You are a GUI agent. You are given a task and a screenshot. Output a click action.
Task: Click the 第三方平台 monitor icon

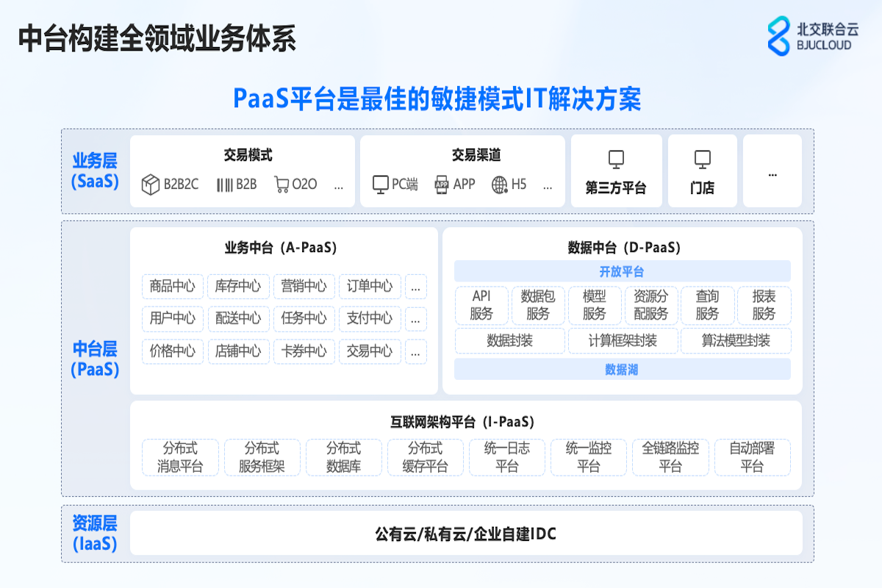click(616, 159)
